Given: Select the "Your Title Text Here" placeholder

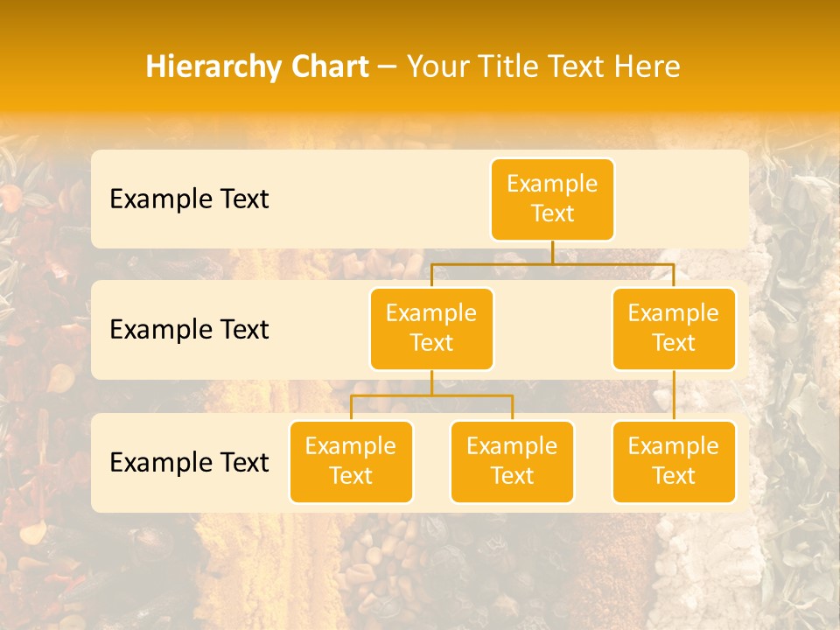Looking at the screenshot, I should click(x=543, y=66).
